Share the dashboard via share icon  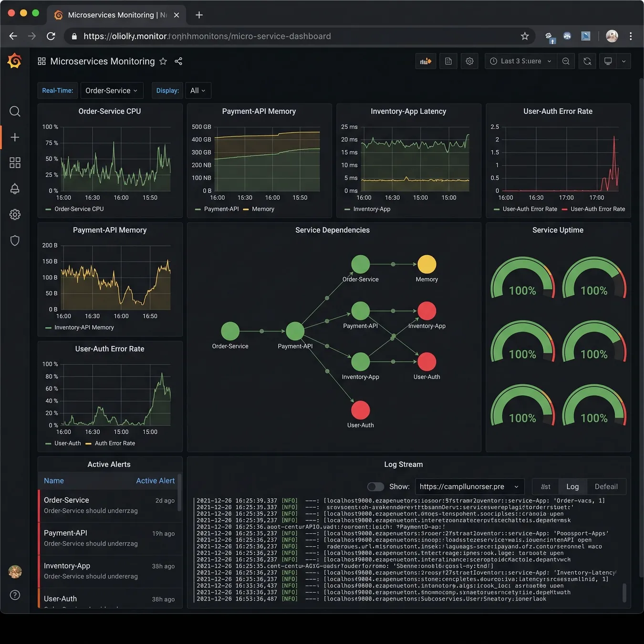point(178,61)
